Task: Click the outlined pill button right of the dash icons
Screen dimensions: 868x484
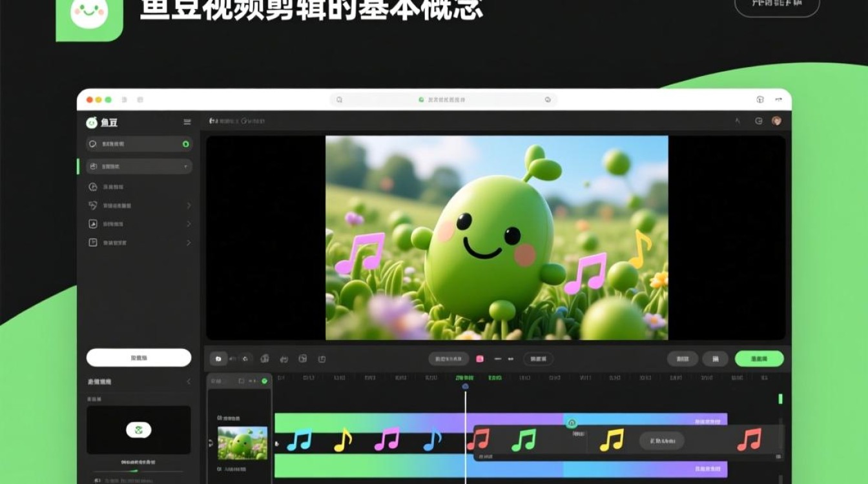Action: coord(538,359)
